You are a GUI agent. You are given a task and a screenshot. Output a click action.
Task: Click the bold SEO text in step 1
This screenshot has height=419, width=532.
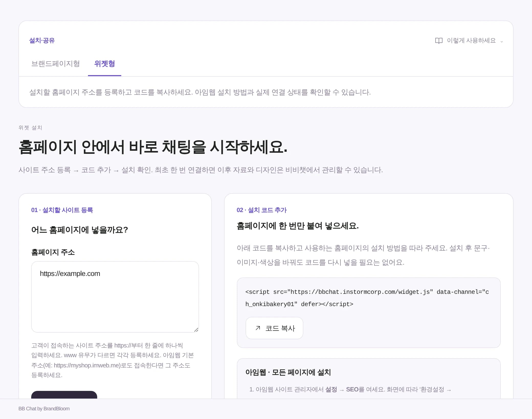(352, 389)
